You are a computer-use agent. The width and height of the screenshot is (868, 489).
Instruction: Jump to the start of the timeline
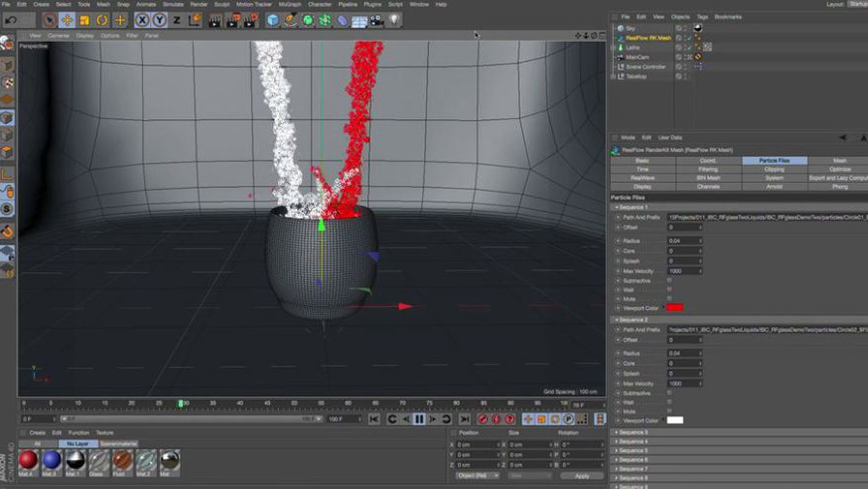pyautogui.click(x=374, y=419)
